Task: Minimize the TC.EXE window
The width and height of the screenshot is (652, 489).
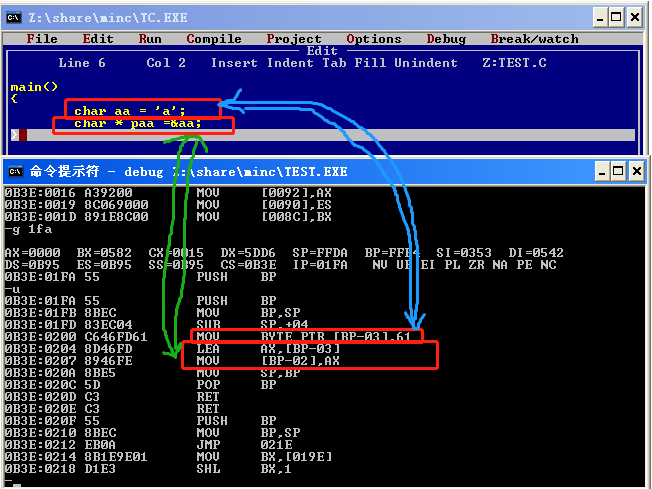Action: [600, 17]
